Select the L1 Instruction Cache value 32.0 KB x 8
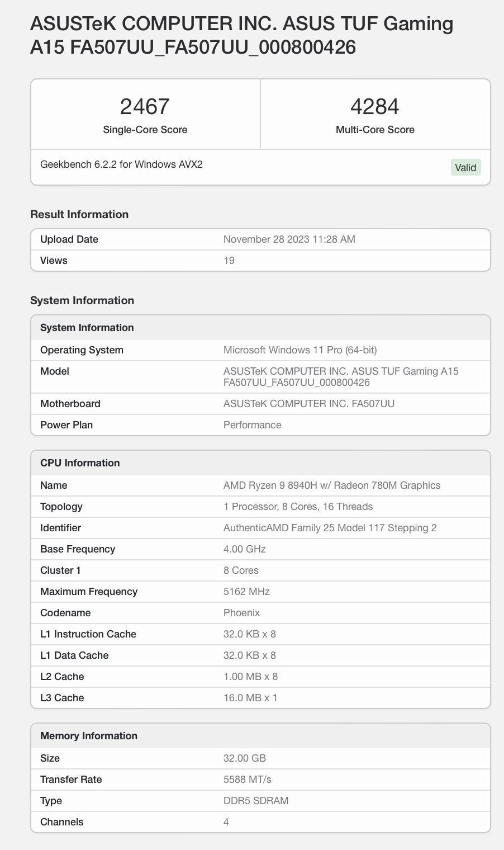 (250, 634)
